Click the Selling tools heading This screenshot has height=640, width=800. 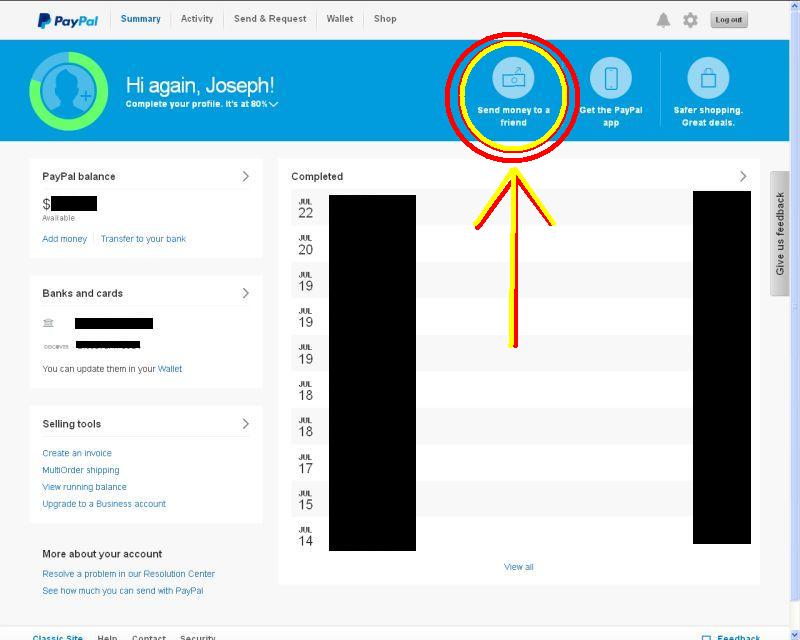(71, 424)
